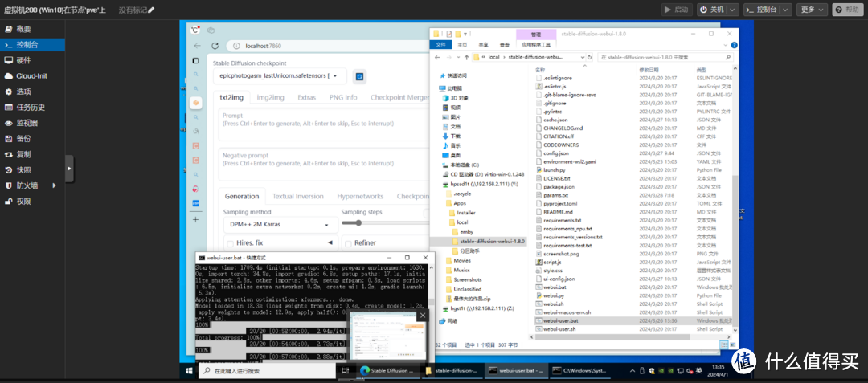Toggle browser sidebar tab panel icon
This screenshot has width=868, height=383.
pyautogui.click(x=195, y=60)
